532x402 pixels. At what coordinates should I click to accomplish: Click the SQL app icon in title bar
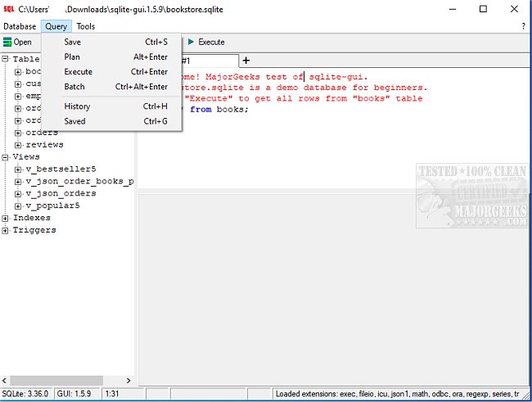pos(8,9)
